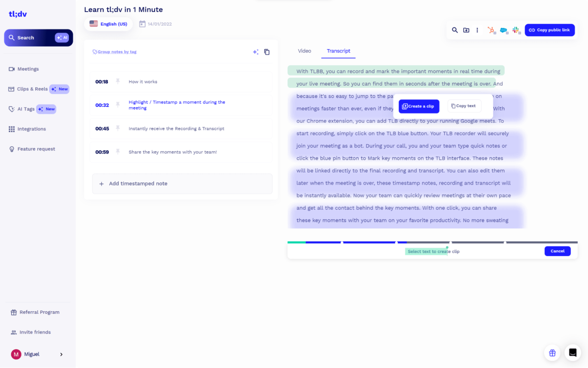Click the Add timestamped note field
This screenshot has height=368, width=588.
coord(182,183)
